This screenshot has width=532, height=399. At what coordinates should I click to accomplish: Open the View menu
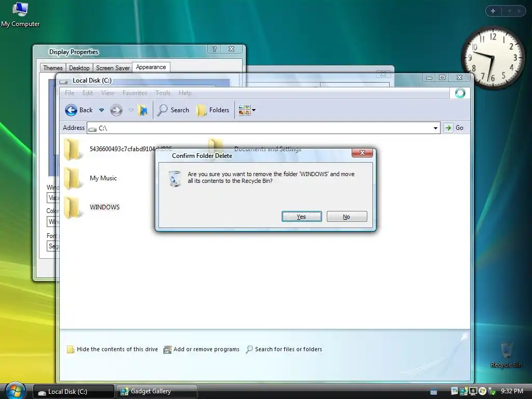(x=108, y=92)
